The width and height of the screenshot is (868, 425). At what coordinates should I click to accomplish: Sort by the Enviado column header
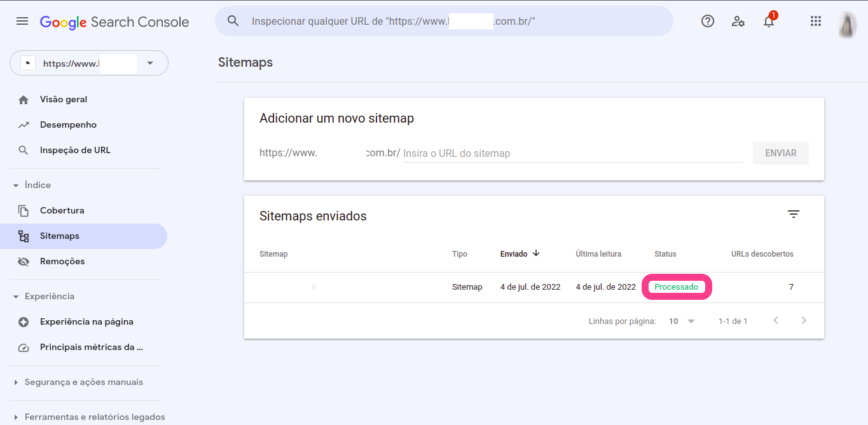[514, 254]
